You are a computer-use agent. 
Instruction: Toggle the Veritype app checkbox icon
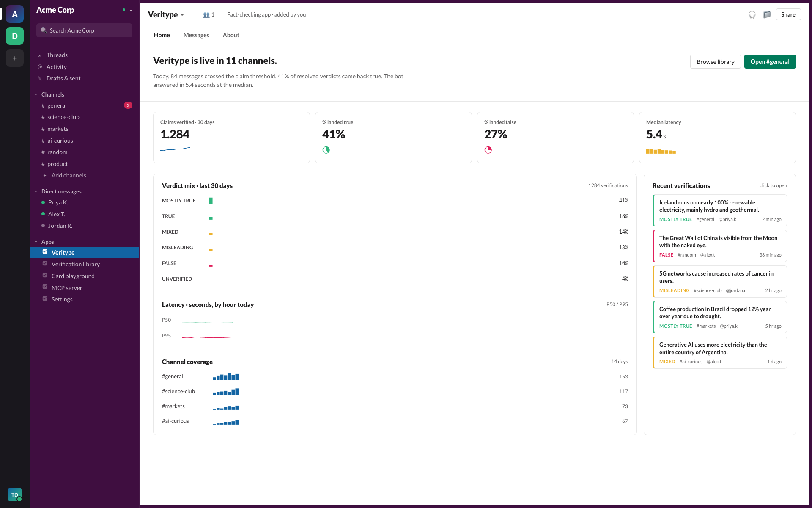click(45, 252)
